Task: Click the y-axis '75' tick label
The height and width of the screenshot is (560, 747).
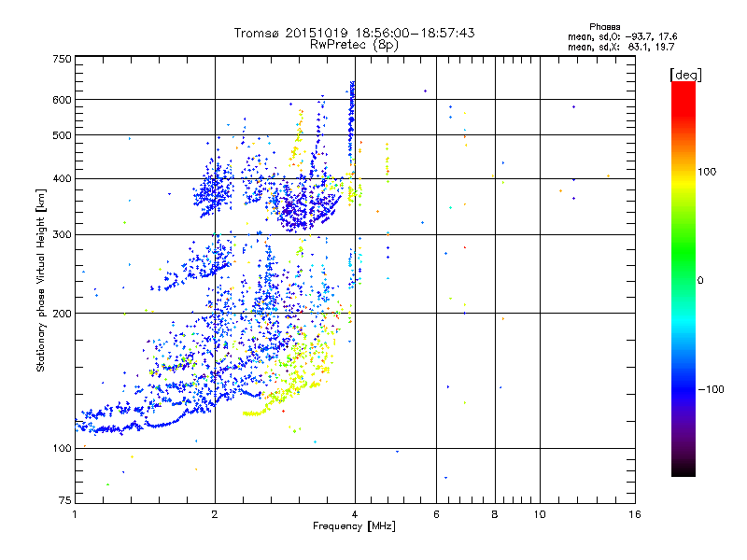Action: (65, 500)
